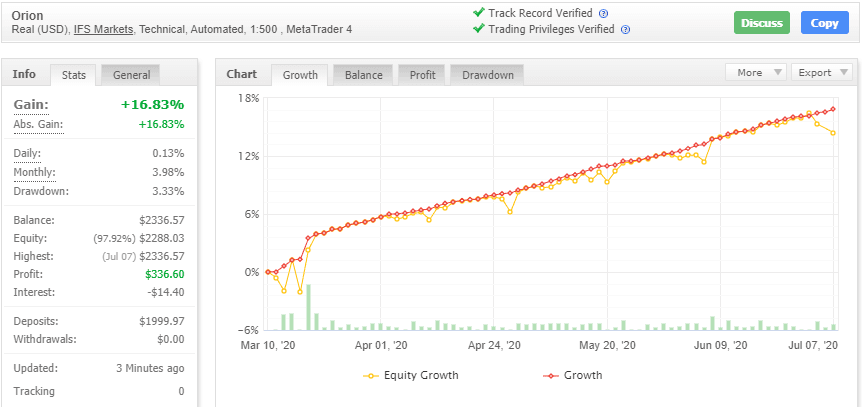Open the More dropdown menu

pyautogui.click(x=755, y=73)
